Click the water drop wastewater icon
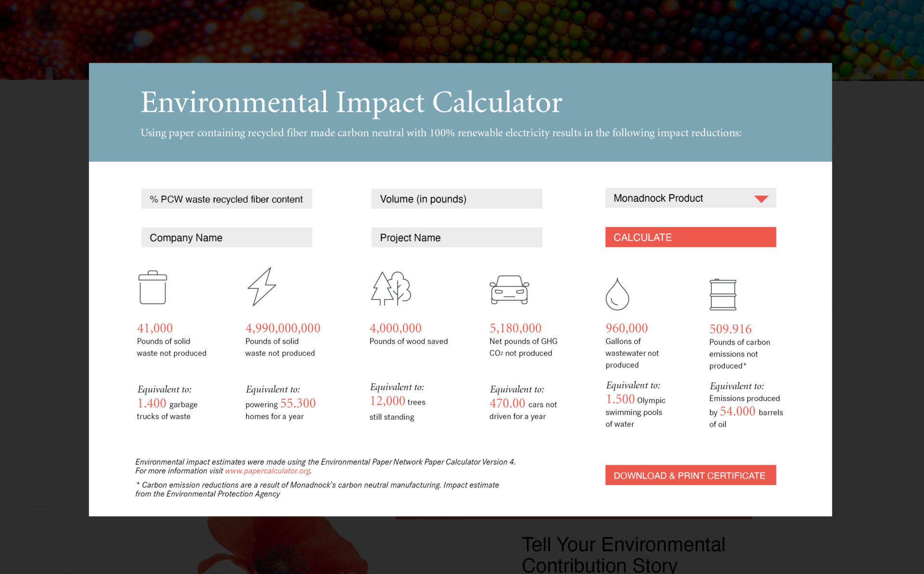This screenshot has height=574, width=924. click(x=617, y=294)
